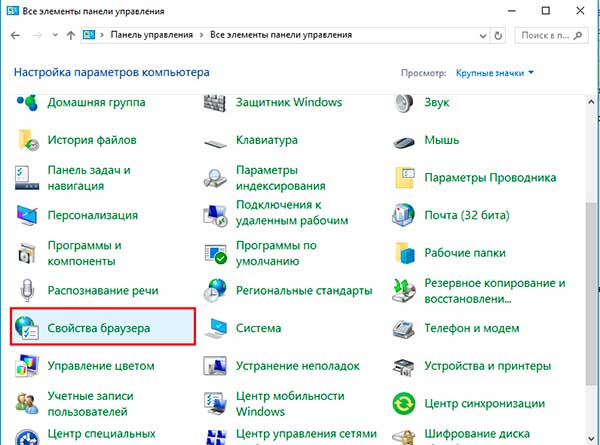Open the Управление цветом icon
This screenshot has height=445, width=600.
pyautogui.click(x=27, y=366)
